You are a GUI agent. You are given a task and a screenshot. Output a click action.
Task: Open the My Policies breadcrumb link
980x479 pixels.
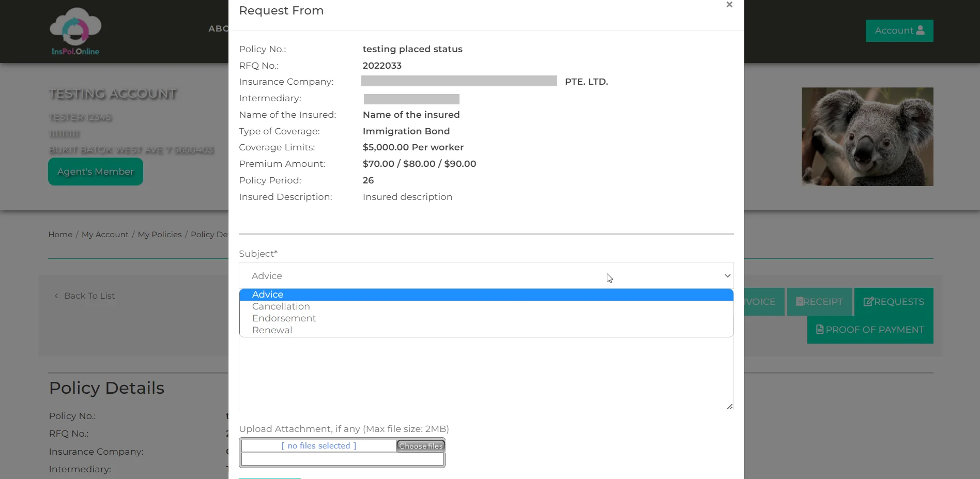[160, 235]
